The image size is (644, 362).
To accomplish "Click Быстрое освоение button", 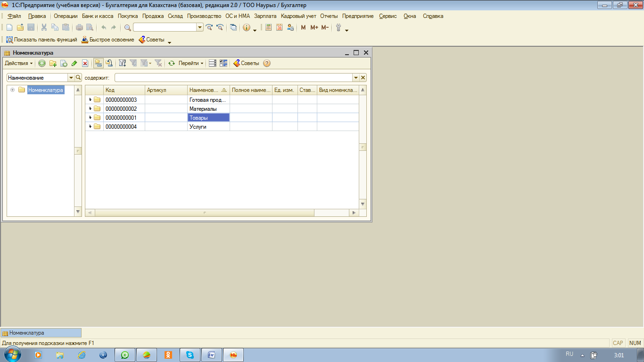I will (108, 40).
